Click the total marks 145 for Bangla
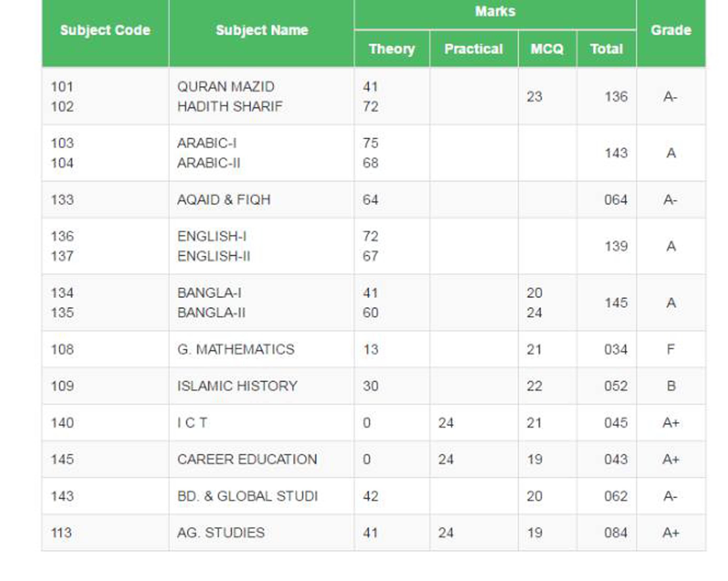Viewport: 728px width, 581px height. [616, 303]
